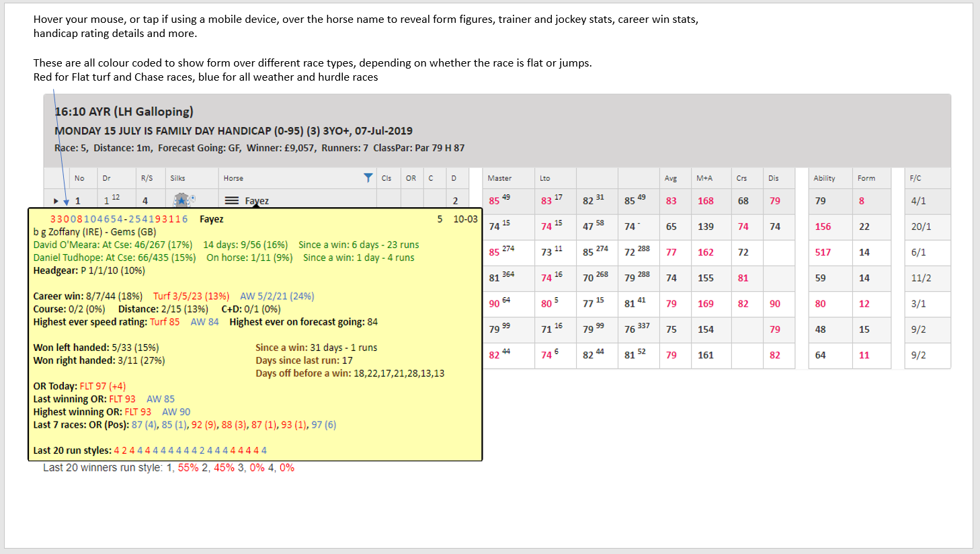
Task: Click jockey Daniel Tudhope stats line in tooltip
Action: click(x=224, y=258)
